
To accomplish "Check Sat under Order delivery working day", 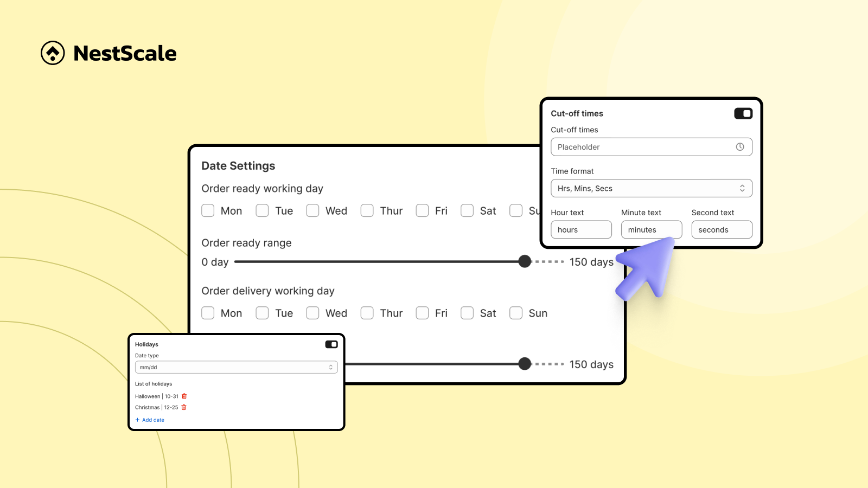I will click(467, 313).
